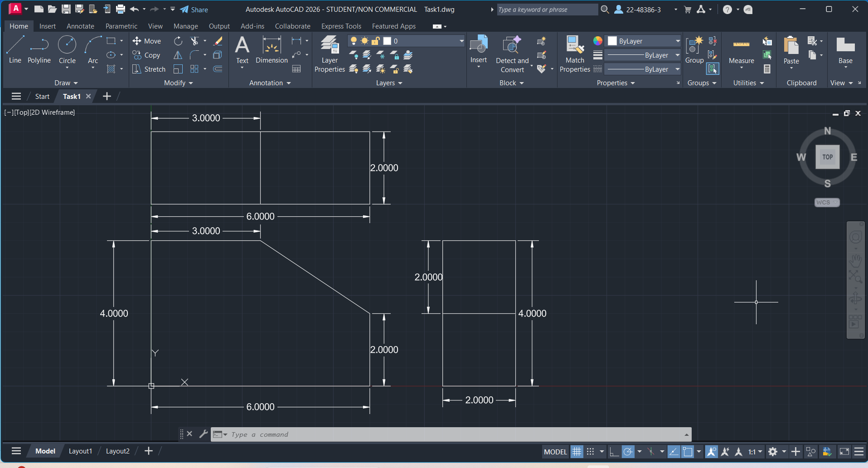Open the annotation scale 1:1 dropdown

coord(755,452)
